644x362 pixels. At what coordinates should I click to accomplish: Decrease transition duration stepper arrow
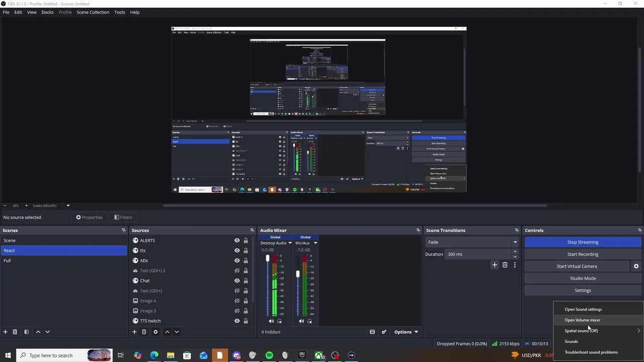(515, 256)
